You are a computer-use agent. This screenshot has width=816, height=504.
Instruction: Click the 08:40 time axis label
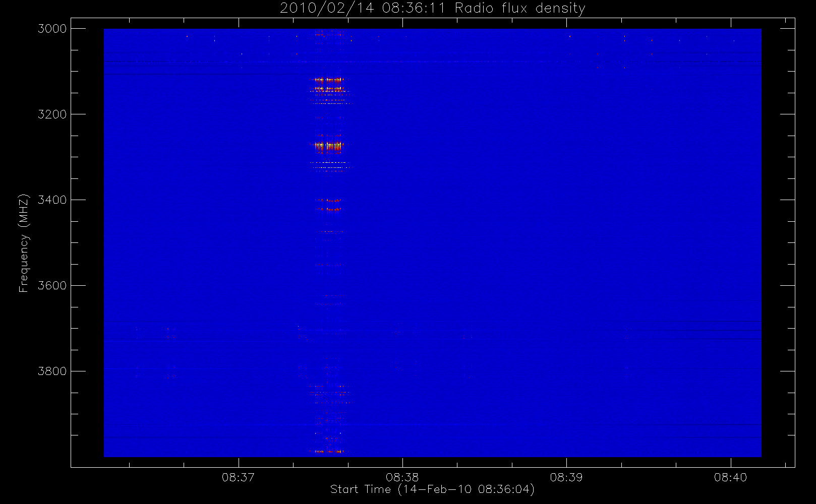click(x=730, y=477)
